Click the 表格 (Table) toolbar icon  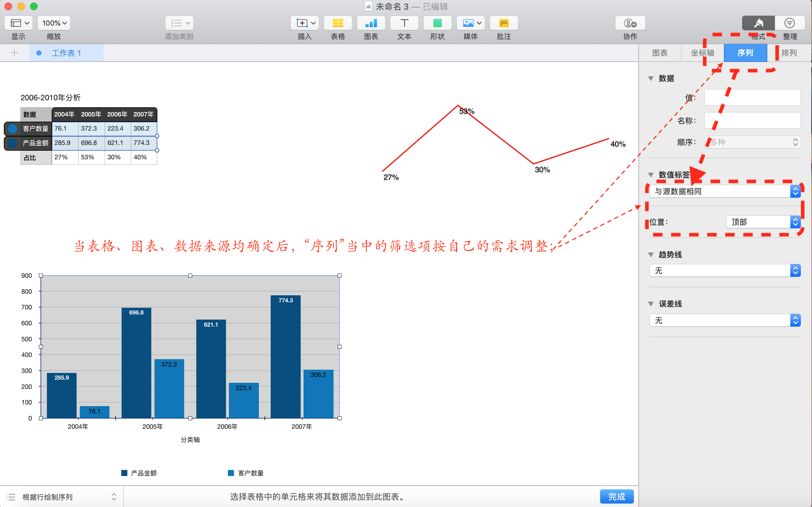coord(337,23)
